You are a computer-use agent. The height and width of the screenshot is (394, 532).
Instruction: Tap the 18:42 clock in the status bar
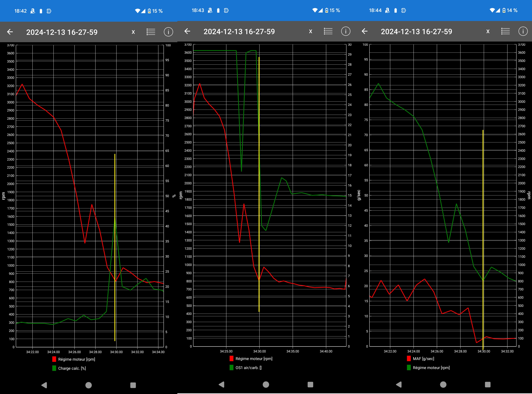pos(21,11)
